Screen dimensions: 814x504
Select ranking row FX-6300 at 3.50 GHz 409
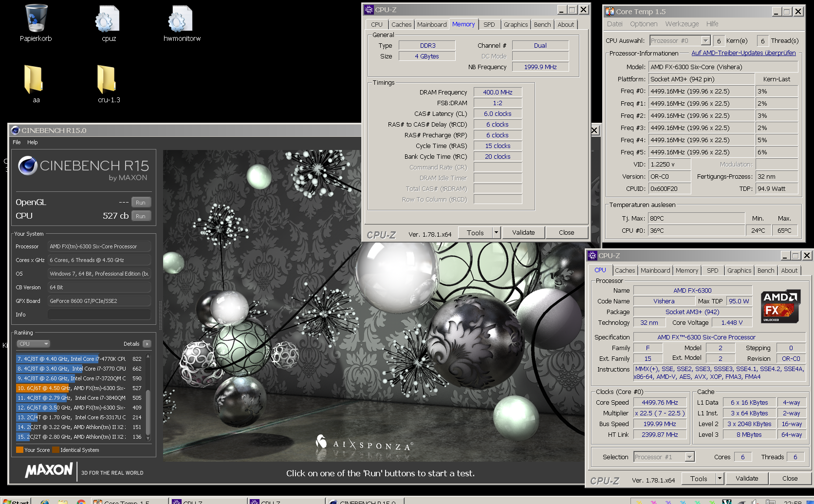tap(79, 408)
